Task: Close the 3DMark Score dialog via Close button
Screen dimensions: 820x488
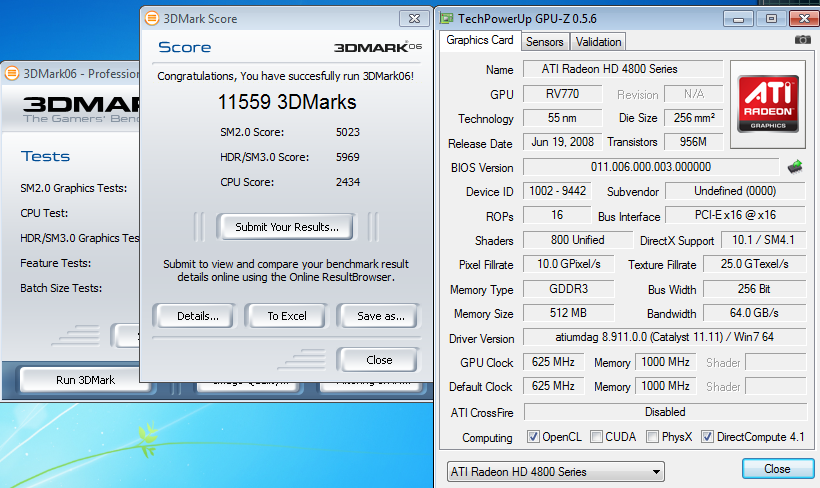Action: [x=379, y=360]
